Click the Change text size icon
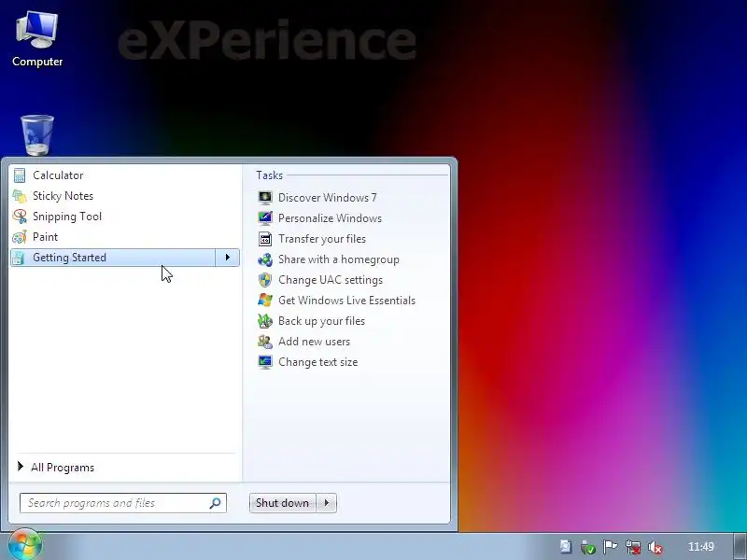 (265, 362)
